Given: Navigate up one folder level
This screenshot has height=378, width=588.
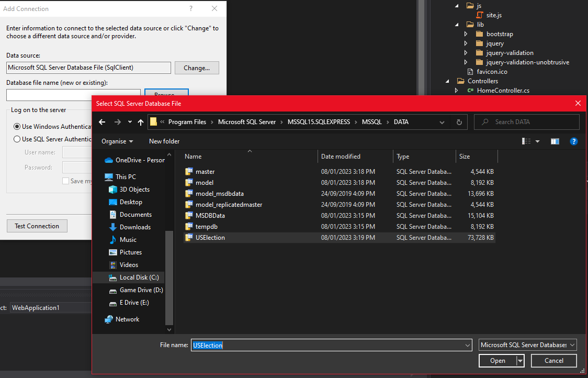Looking at the screenshot, I should (141, 121).
